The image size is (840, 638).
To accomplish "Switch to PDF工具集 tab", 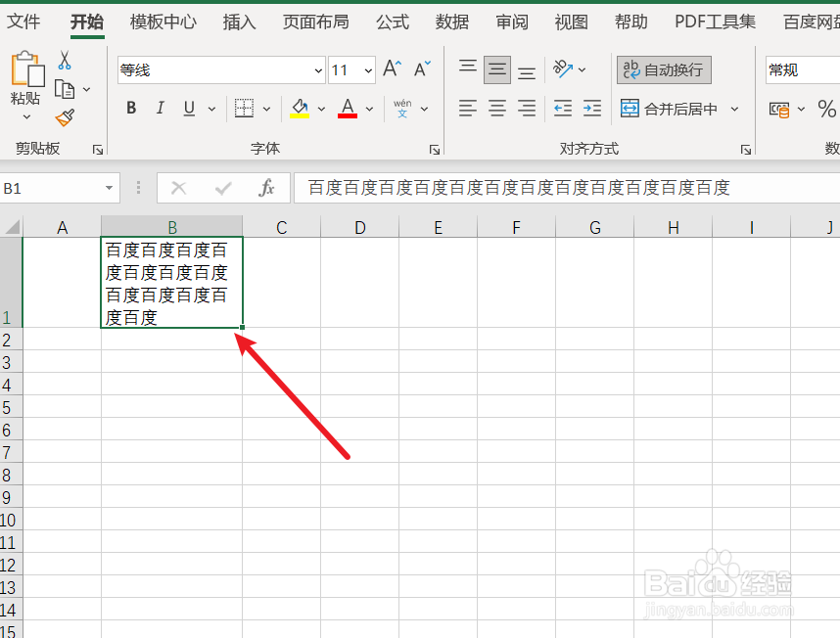I will coord(716,22).
